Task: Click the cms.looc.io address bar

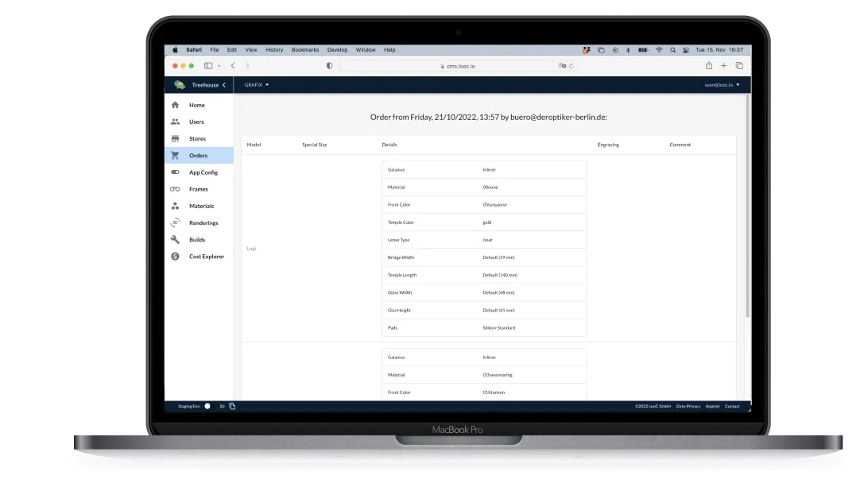Action: point(457,66)
